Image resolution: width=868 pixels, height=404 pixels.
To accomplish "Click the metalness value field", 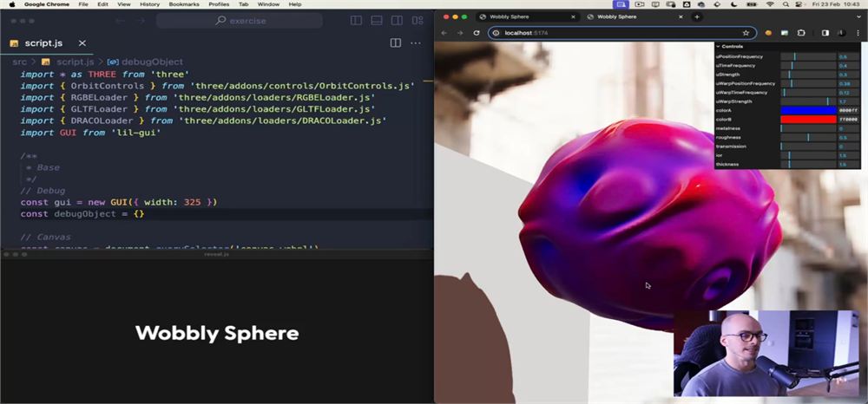I will point(849,128).
